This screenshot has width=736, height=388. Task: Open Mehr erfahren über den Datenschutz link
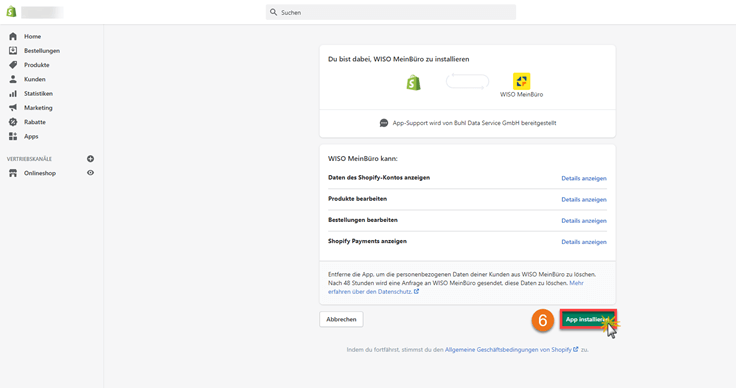point(374,291)
